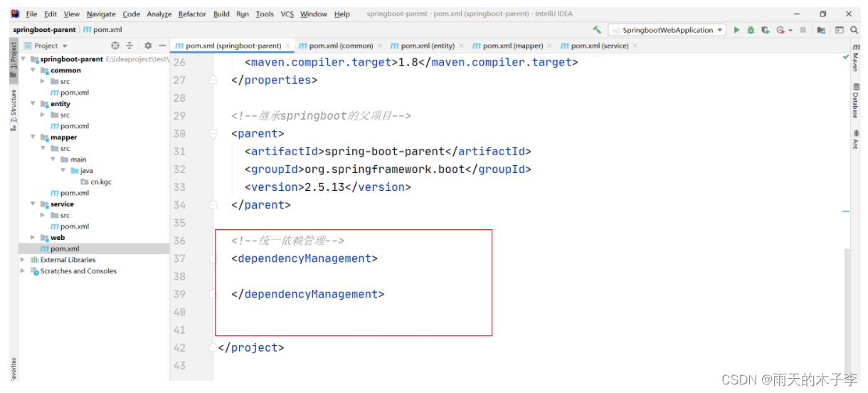Select root pom.xml in project tree

coord(60,248)
